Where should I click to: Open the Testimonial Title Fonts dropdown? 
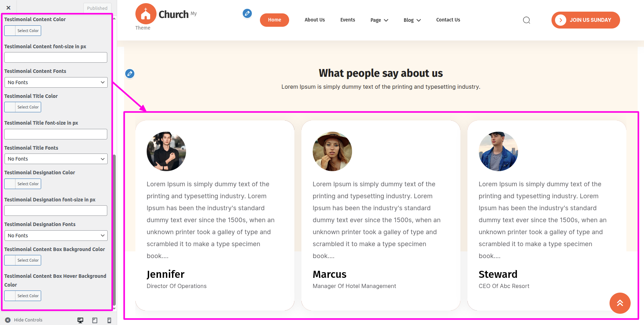pyautogui.click(x=56, y=159)
